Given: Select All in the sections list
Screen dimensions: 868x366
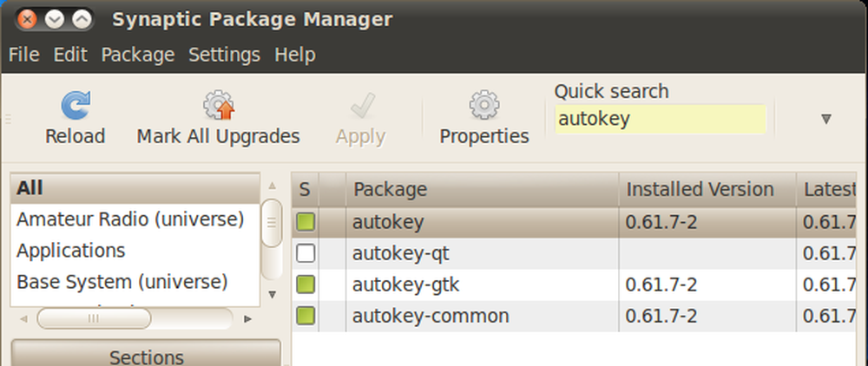Looking at the screenshot, I should click(135, 188).
